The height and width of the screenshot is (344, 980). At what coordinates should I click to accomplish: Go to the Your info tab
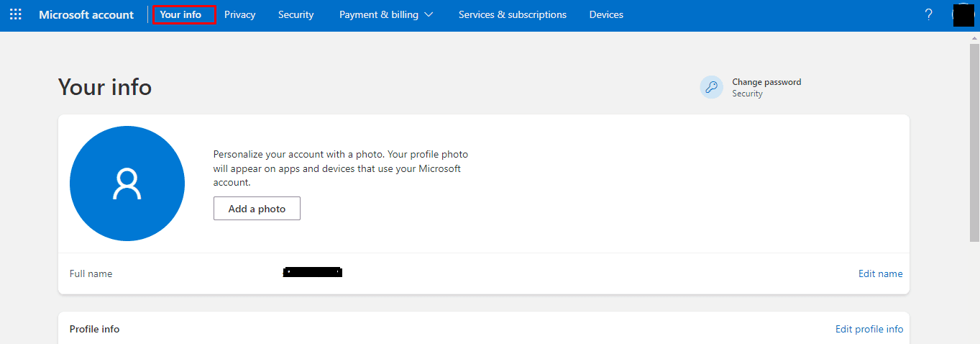click(180, 14)
